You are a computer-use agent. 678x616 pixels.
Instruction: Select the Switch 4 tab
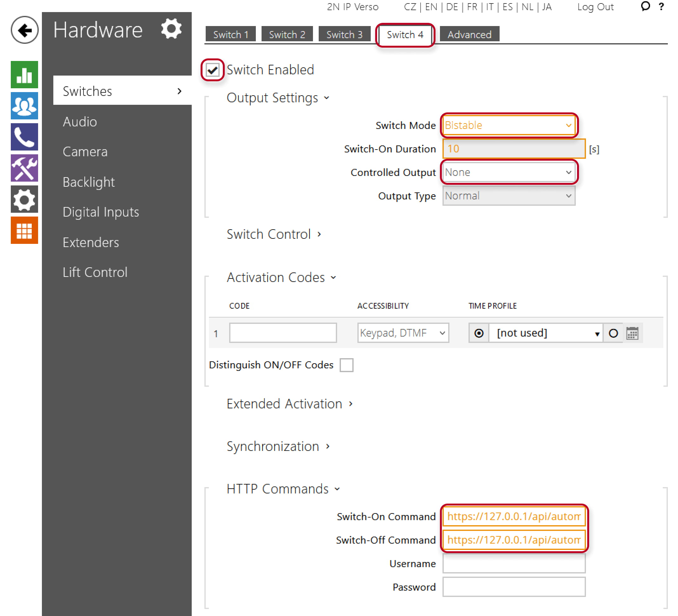405,34
